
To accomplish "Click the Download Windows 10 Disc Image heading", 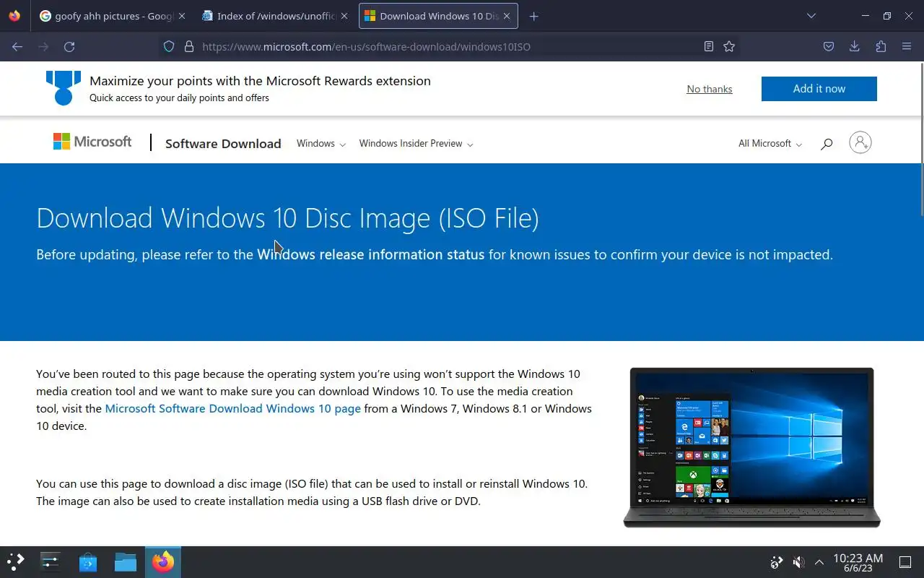I will pos(287,218).
